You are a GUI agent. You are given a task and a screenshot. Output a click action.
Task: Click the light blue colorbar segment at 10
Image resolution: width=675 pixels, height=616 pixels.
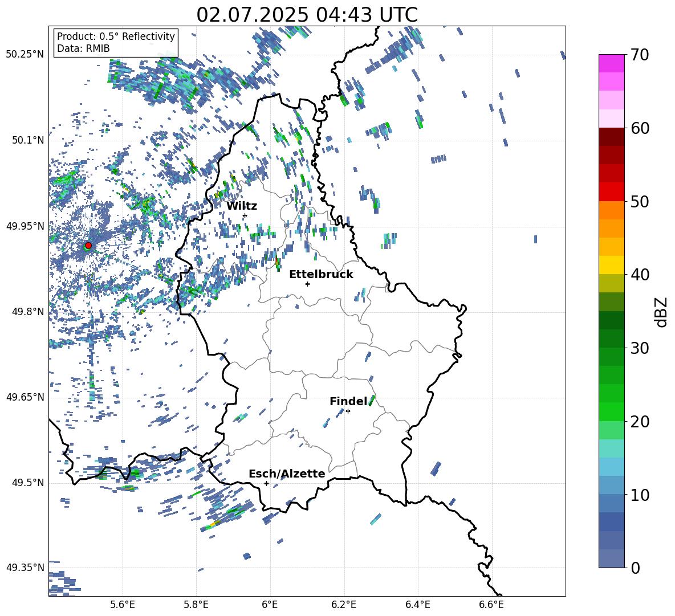pos(611,485)
